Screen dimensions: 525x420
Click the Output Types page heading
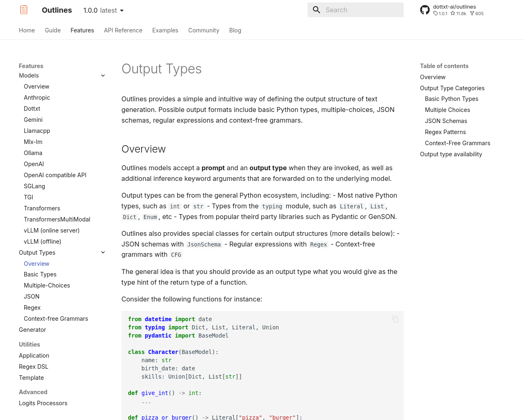click(x=162, y=69)
